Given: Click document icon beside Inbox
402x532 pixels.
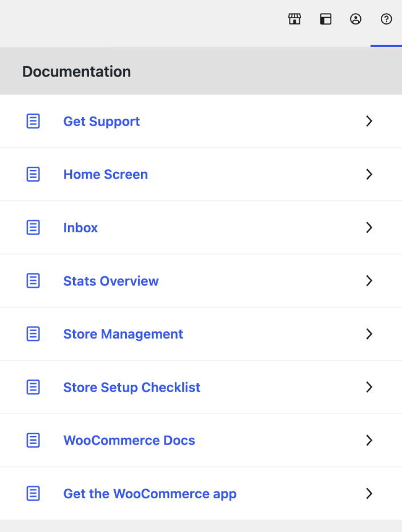Looking at the screenshot, I should (x=33, y=227).
